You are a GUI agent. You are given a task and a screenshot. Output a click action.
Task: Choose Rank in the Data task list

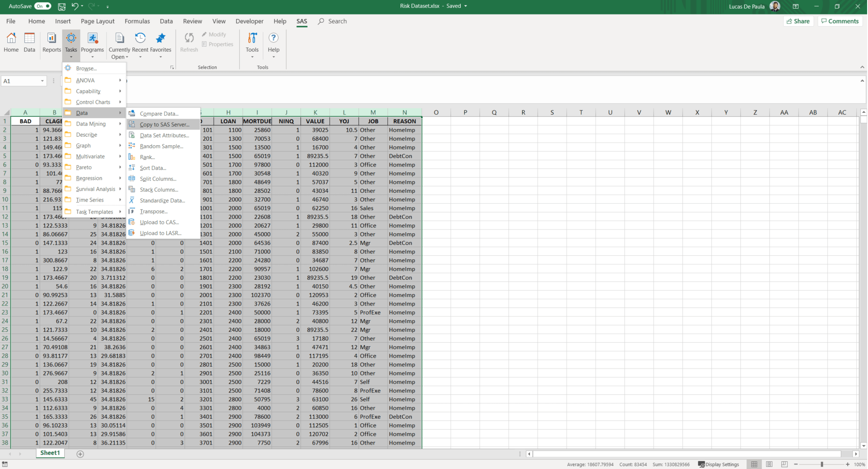[148, 157]
